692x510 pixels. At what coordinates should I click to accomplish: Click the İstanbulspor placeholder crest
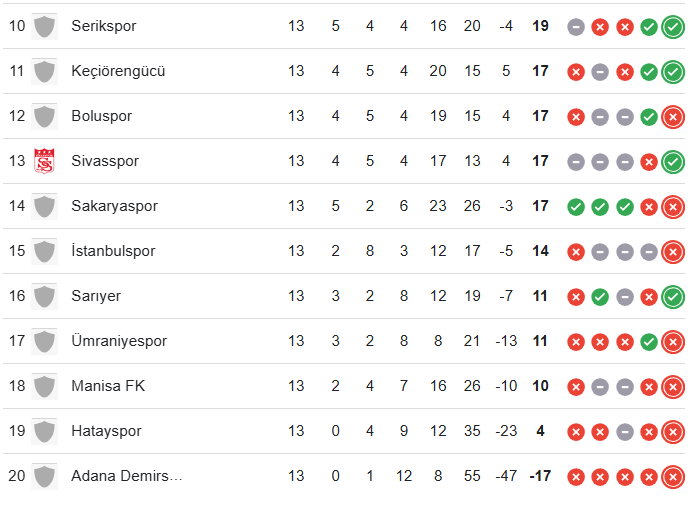pos(44,251)
